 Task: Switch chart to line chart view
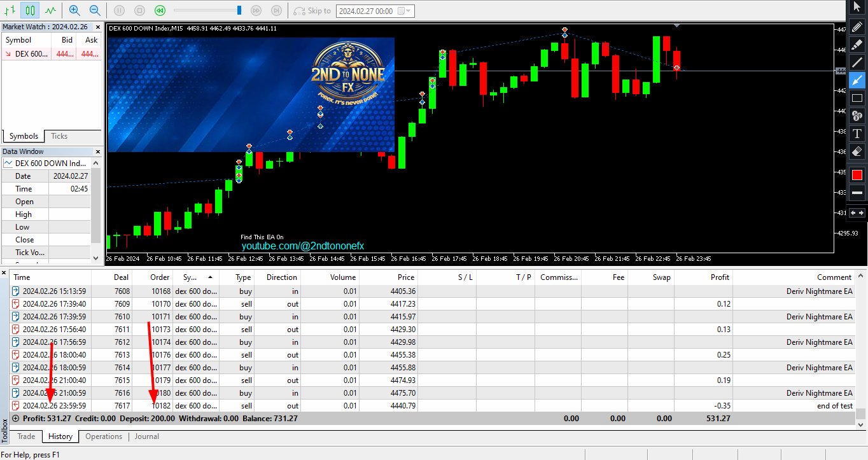point(50,10)
